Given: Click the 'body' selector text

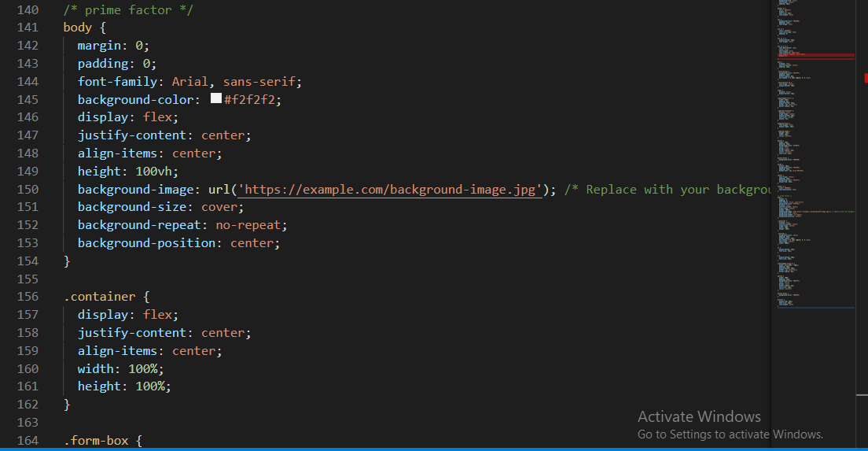Looking at the screenshot, I should click(78, 27).
